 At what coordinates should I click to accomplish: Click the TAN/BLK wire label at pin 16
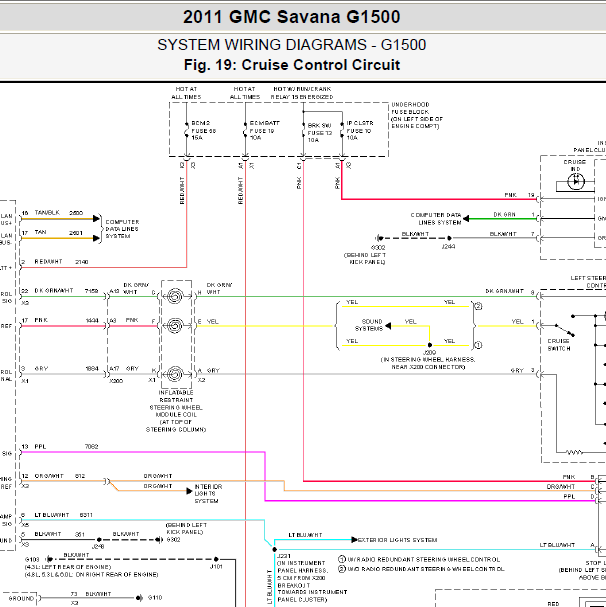click(47, 213)
